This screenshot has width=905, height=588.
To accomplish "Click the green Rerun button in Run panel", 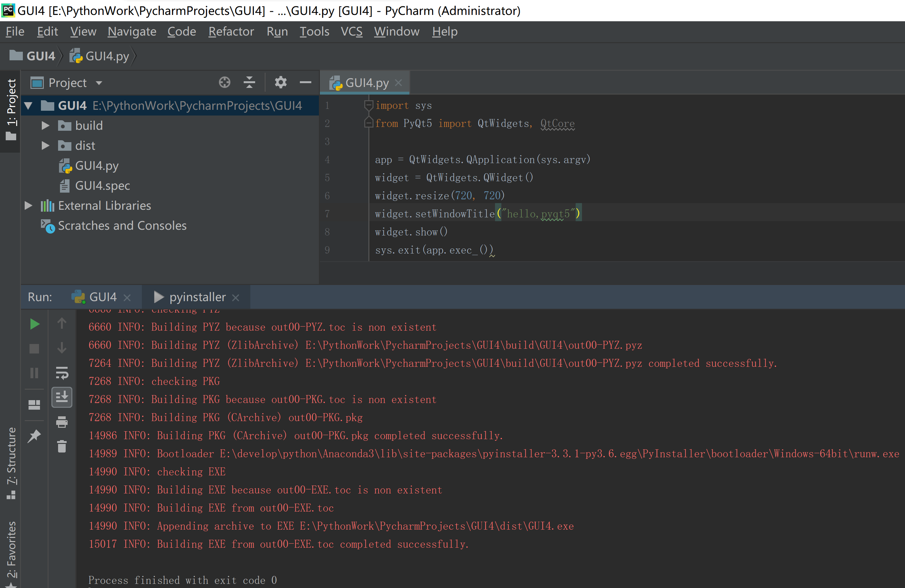I will 35,324.
